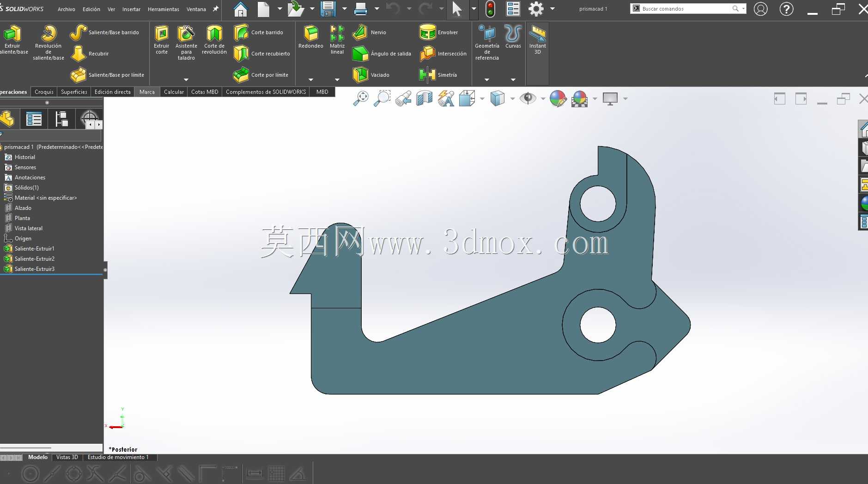The height and width of the screenshot is (484, 868).
Task: Select Extruir corte tool
Action: 162,40
